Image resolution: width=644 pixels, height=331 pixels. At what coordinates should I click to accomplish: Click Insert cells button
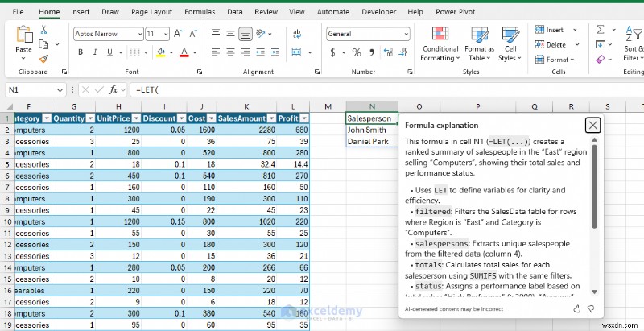(550, 30)
